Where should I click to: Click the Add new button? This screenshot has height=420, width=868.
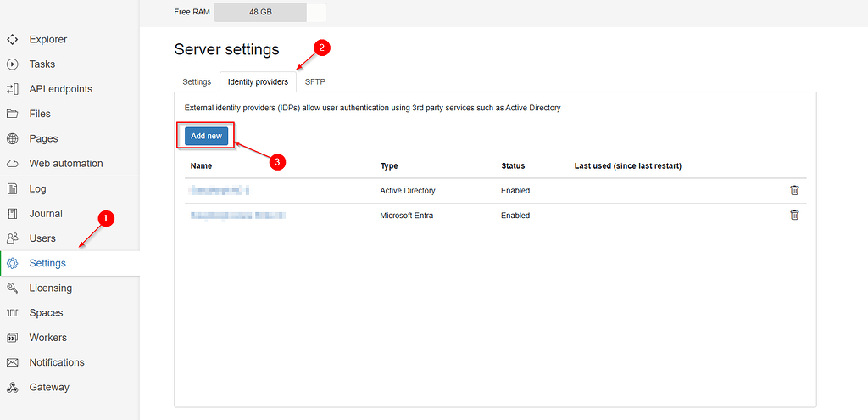(207, 136)
